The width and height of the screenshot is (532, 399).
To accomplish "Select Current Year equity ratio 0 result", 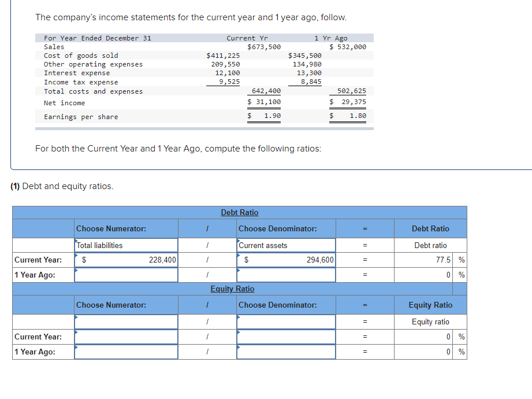I will (423, 337).
